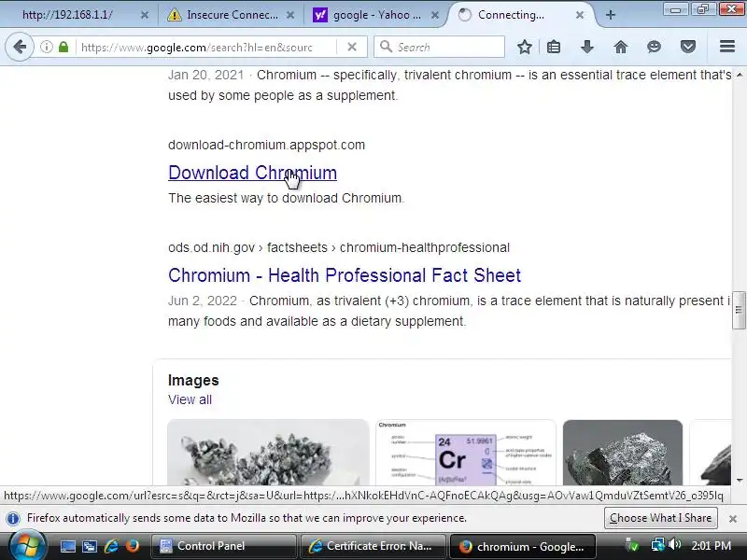Switch to Certificate Error taskbar window
This screenshot has height=560, width=747.
tap(372, 546)
